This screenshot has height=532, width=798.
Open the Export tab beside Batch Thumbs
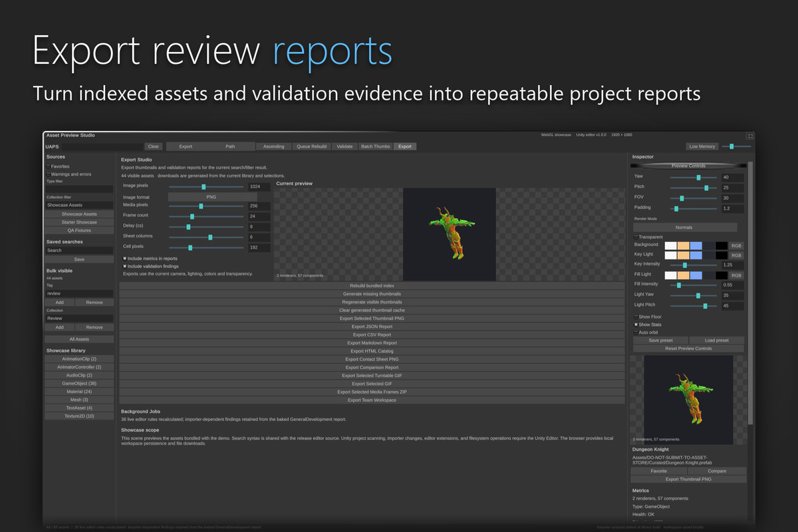[405, 146]
